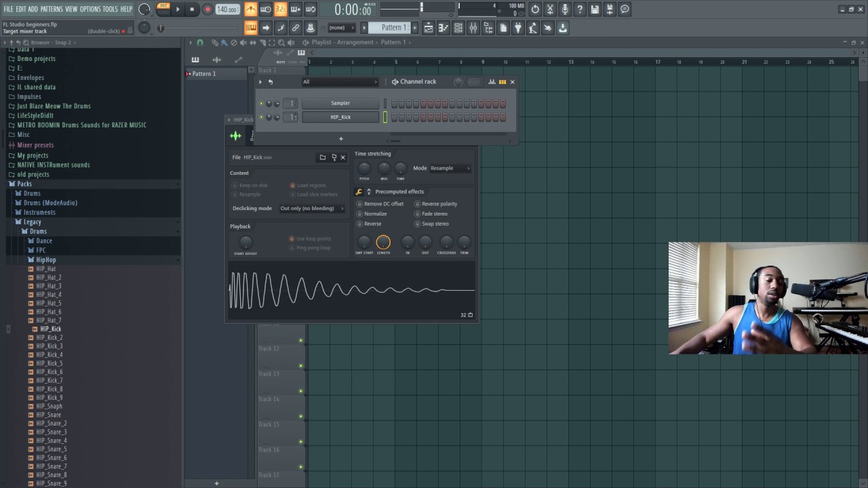Image resolution: width=868 pixels, height=488 pixels.
Task: Click the chat bubble news icon
Action: (x=625, y=9)
